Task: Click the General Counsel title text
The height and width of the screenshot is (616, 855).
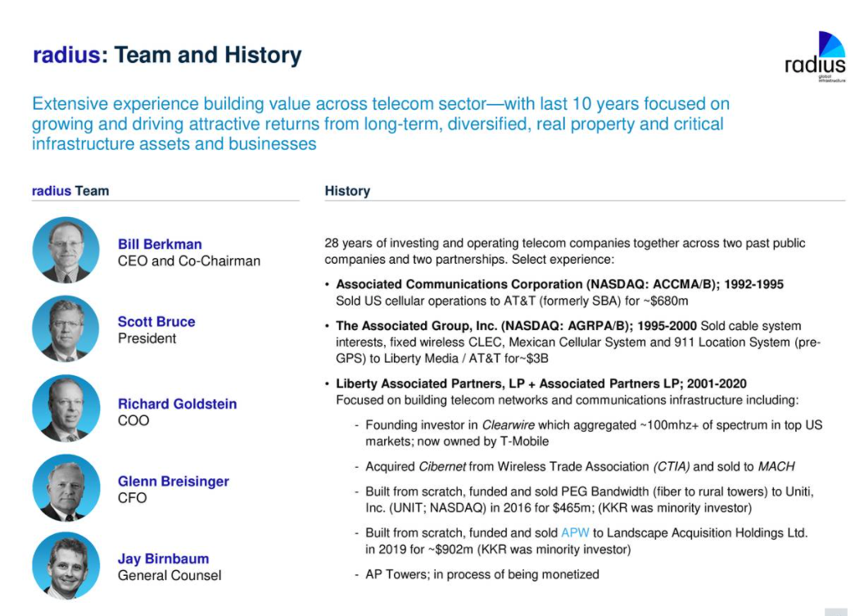Action: 170,575
